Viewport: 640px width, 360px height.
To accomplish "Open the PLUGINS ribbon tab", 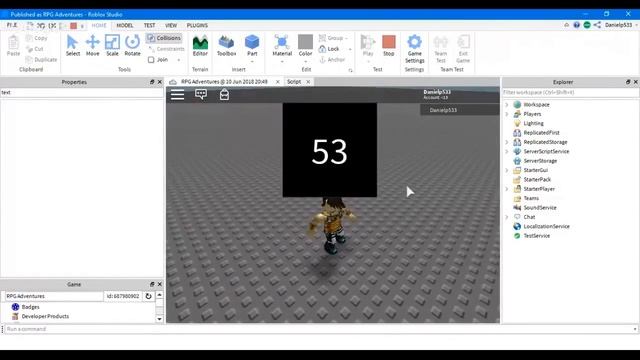I will tap(197, 25).
